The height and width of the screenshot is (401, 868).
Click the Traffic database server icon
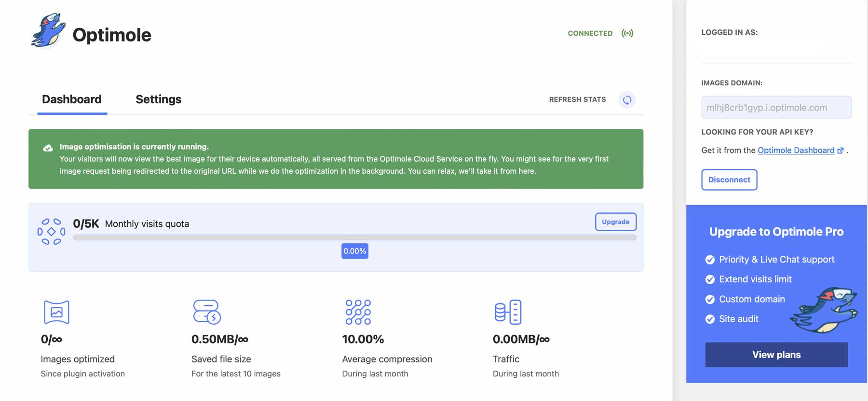[x=508, y=312]
